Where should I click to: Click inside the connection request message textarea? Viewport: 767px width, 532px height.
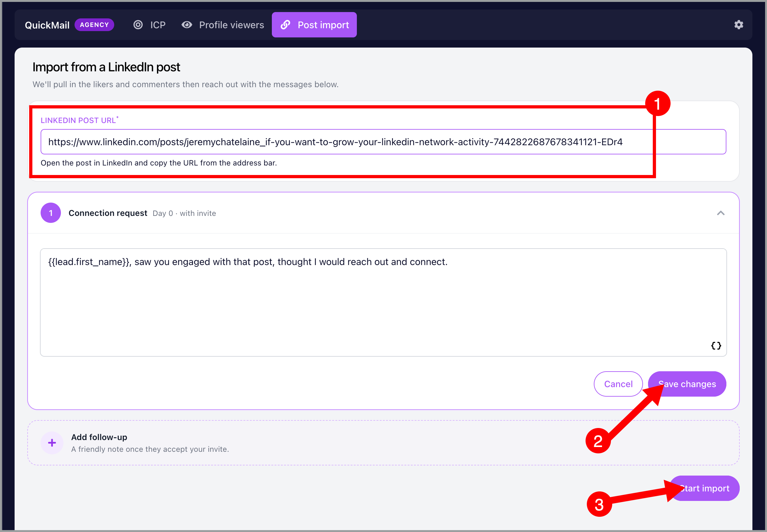pos(383,302)
